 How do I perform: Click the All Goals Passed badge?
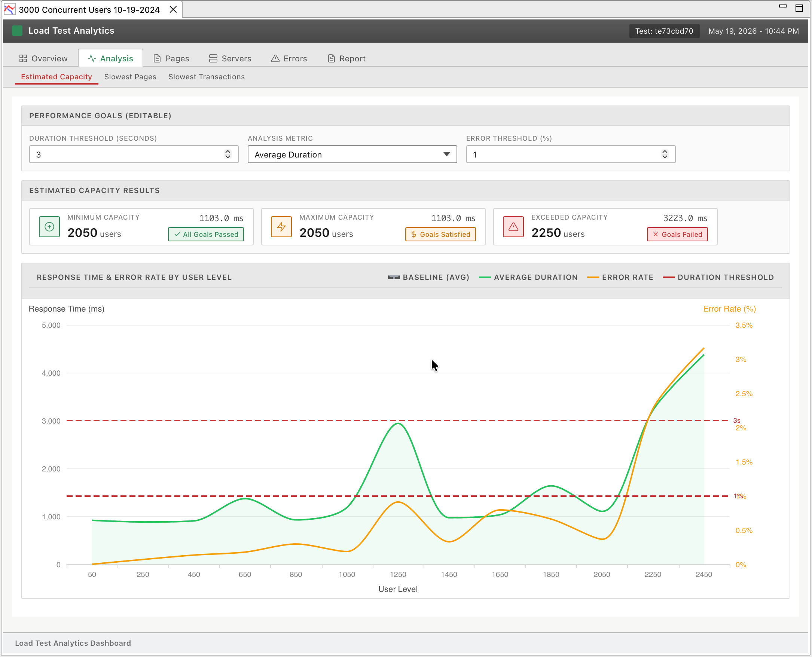click(206, 234)
